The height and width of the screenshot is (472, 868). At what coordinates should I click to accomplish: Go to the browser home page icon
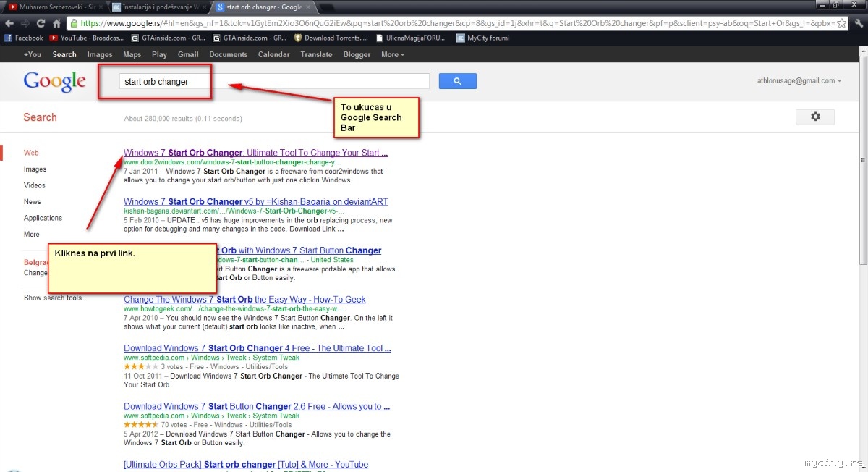point(57,23)
